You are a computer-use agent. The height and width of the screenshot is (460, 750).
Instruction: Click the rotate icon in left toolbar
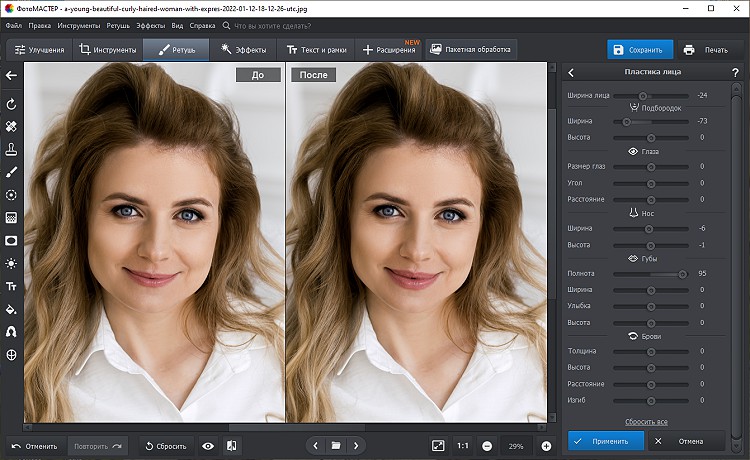click(11, 104)
